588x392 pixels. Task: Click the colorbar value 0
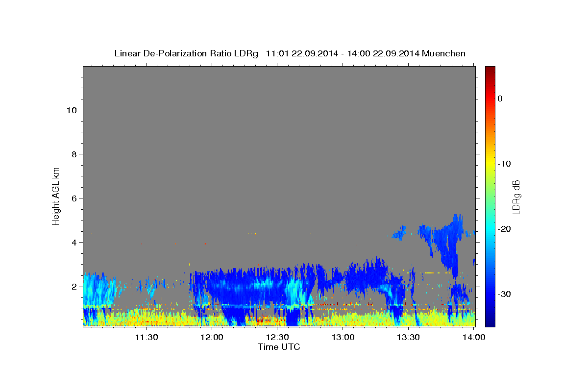coord(500,98)
